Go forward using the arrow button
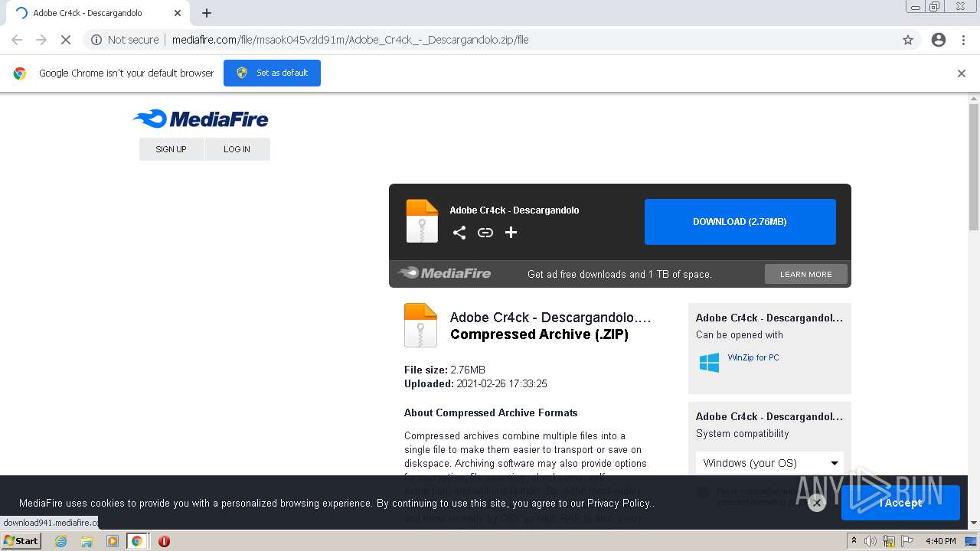 pyautogui.click(x=41, y=40)
